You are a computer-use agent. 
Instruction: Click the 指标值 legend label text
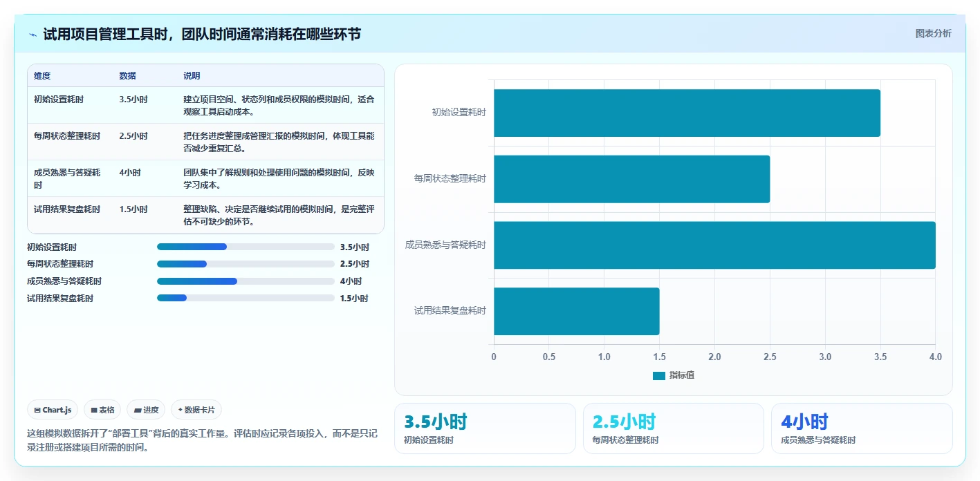click(682, 375)
